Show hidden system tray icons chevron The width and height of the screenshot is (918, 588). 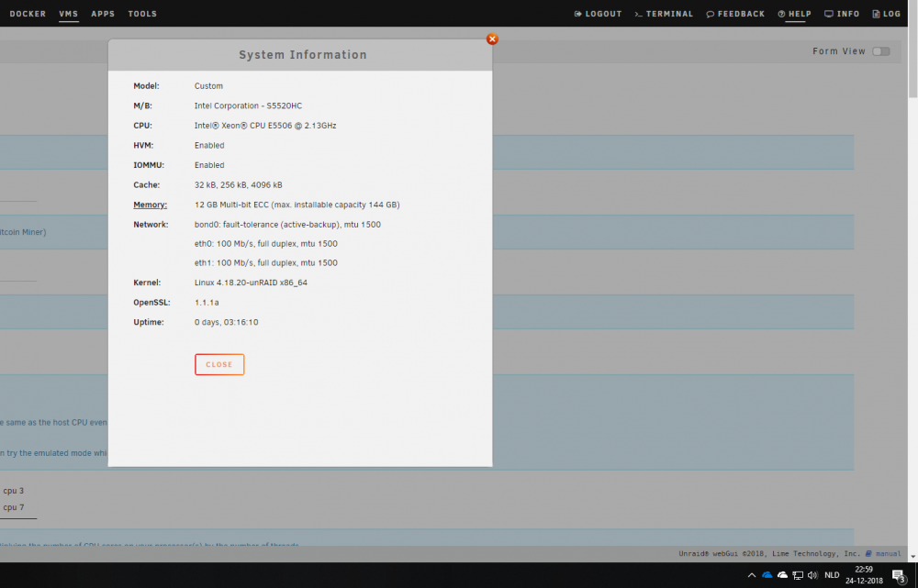(752, 575)
